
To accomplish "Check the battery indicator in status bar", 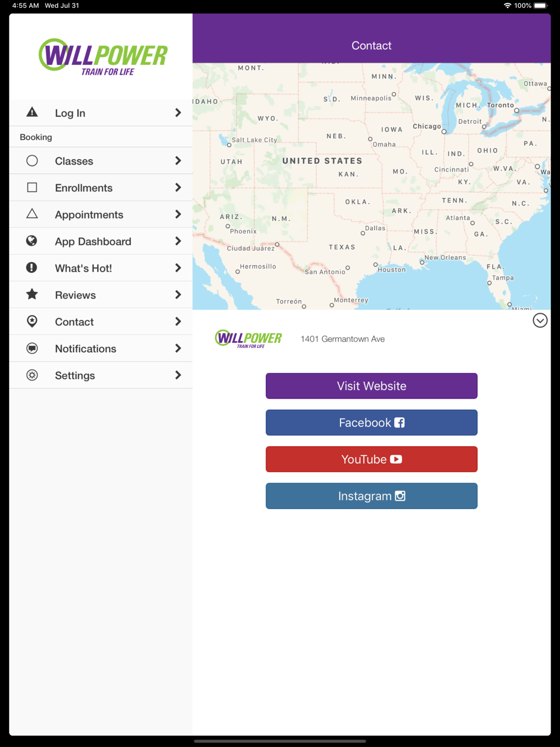I will (540, 6).
